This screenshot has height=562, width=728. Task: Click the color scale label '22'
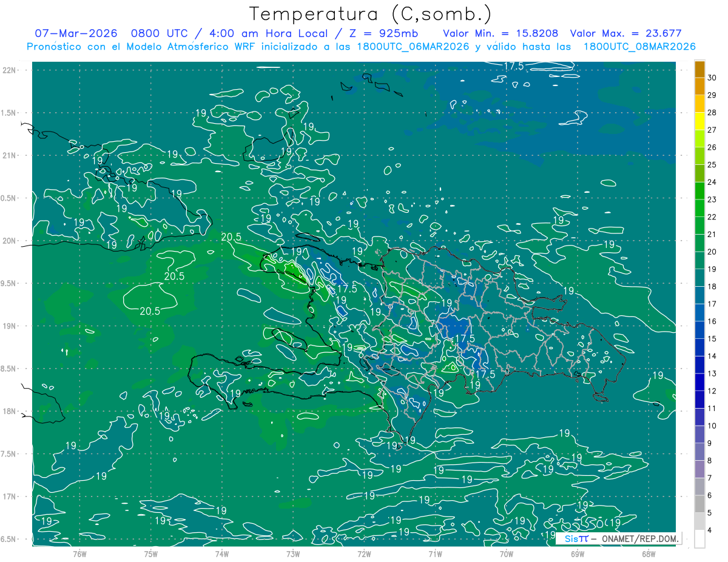coord(712,216)
